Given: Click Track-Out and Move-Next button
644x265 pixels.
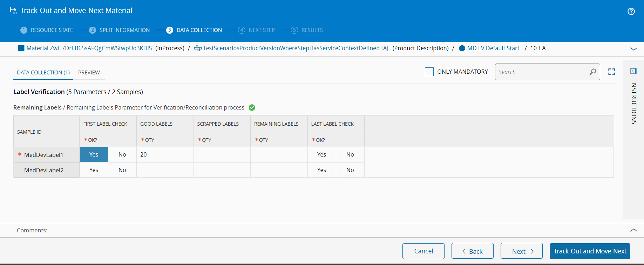Looking at the screenshot, I should pos(590,251).
